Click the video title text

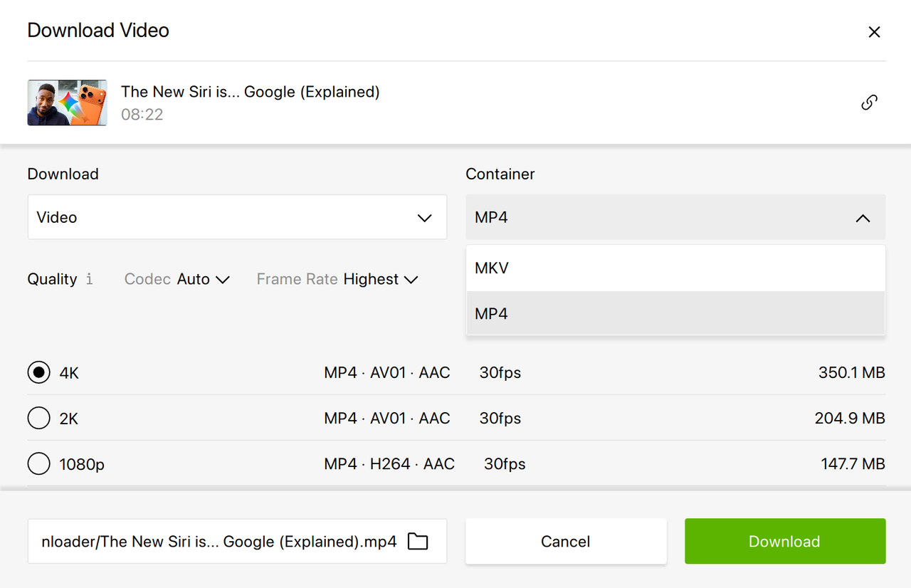click(x=250, y=92)
